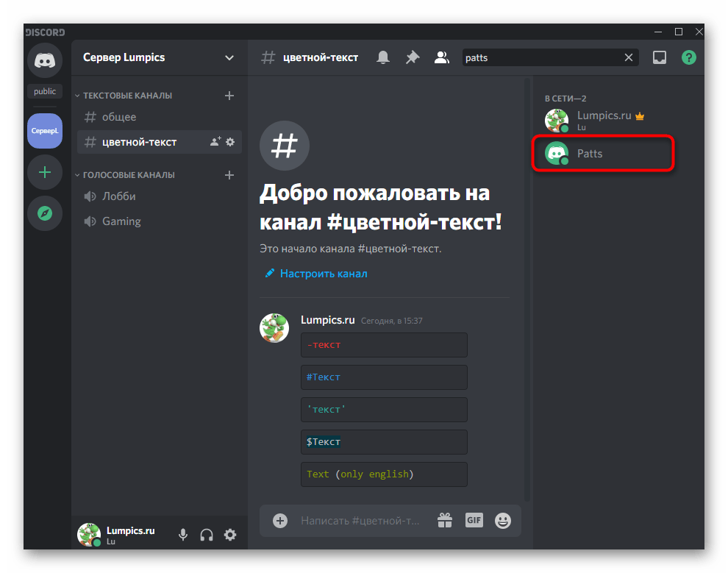Add a new text channel plus

(229, 96)
